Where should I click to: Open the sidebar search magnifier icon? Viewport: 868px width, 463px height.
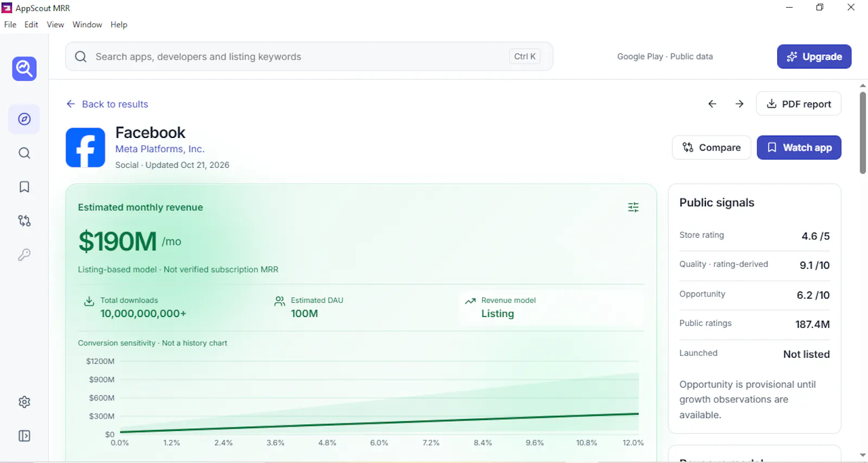24,153
